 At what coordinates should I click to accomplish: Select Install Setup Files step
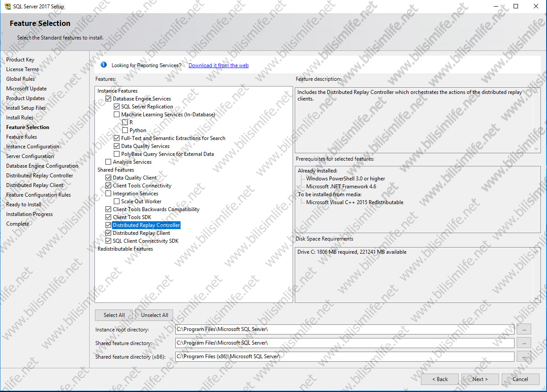[x=26, y=108]
